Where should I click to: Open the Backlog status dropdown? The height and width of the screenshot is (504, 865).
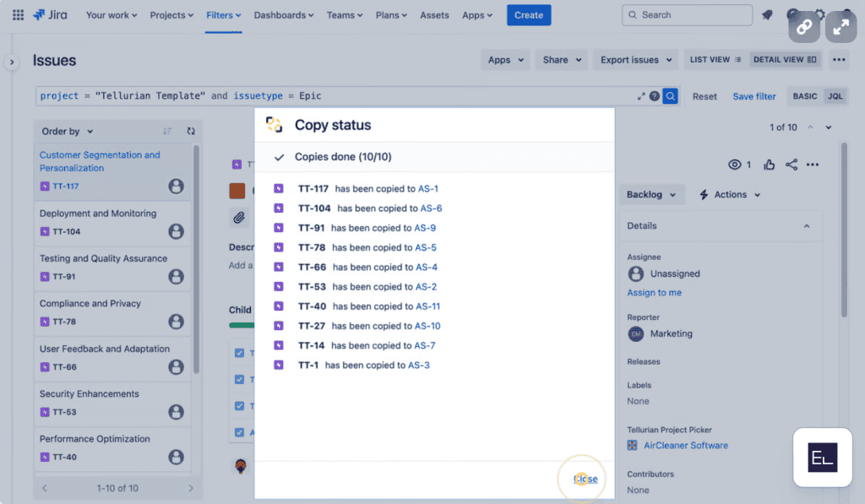click(x=650, y=195)
